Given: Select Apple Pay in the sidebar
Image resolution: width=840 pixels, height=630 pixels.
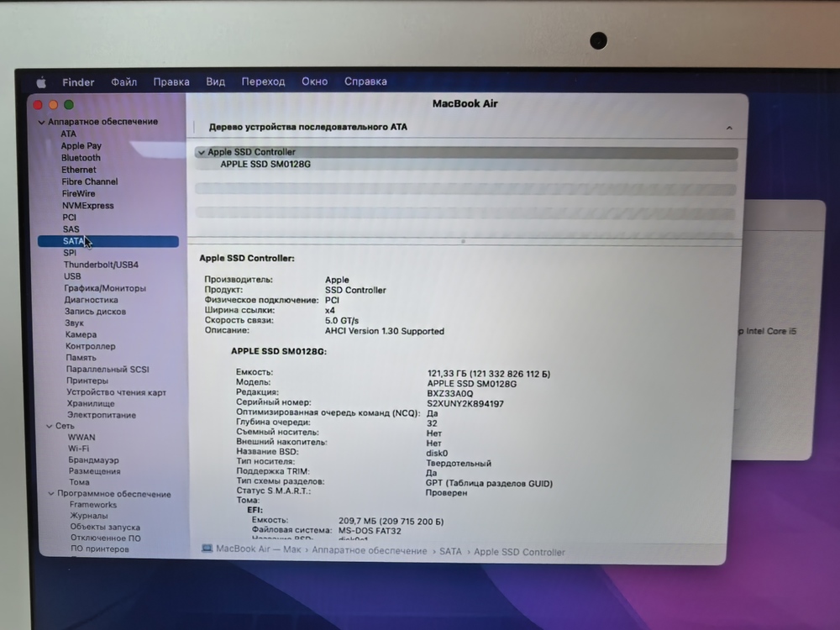Looking at the screenshot, I should (x=81, y=145).
